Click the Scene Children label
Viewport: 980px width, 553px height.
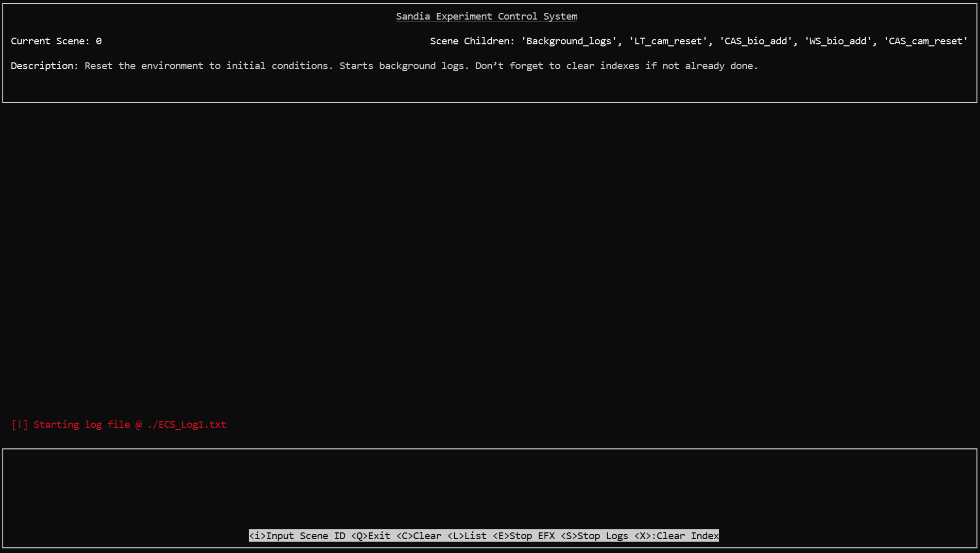[x=472, y=41]
